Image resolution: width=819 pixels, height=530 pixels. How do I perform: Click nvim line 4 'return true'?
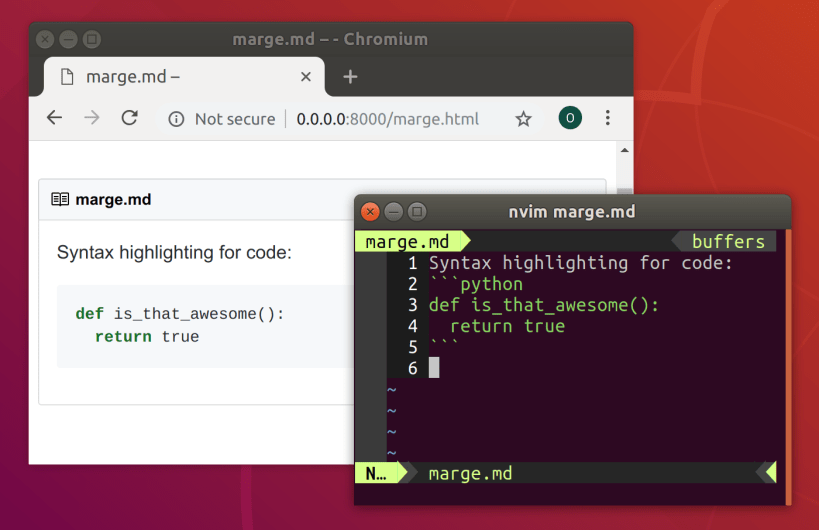(x=507, y=326)
